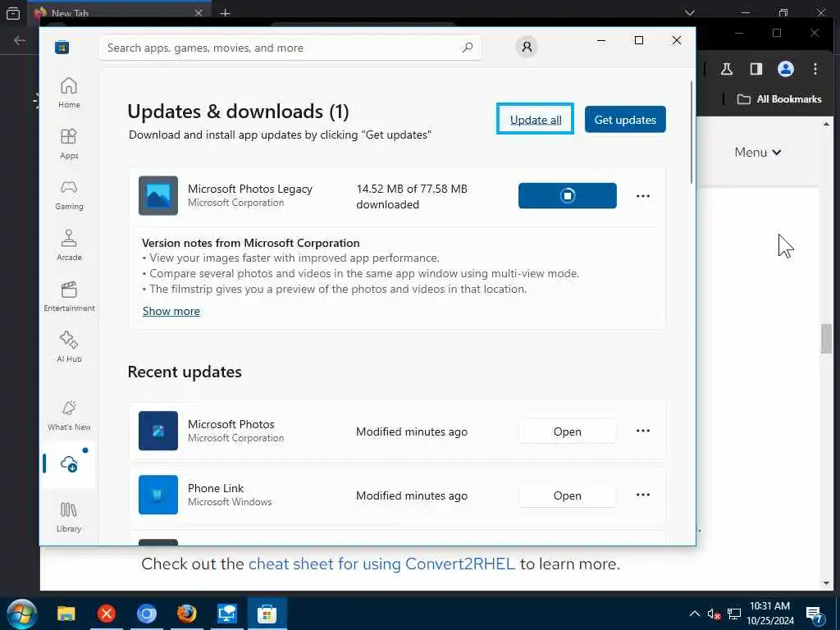Open the Home section in Store sidebar
Viewport: 840px width, 630px height.
click(69, 93)
